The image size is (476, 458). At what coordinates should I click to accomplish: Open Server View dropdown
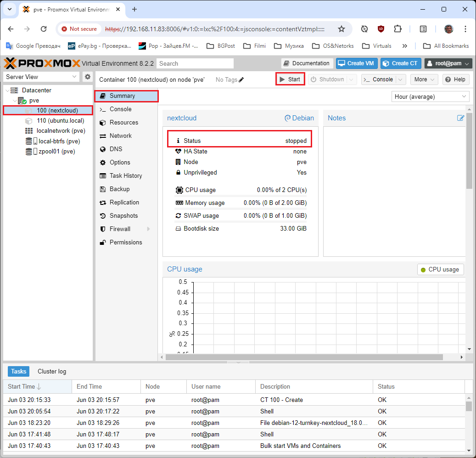click(x=41, y=77)
